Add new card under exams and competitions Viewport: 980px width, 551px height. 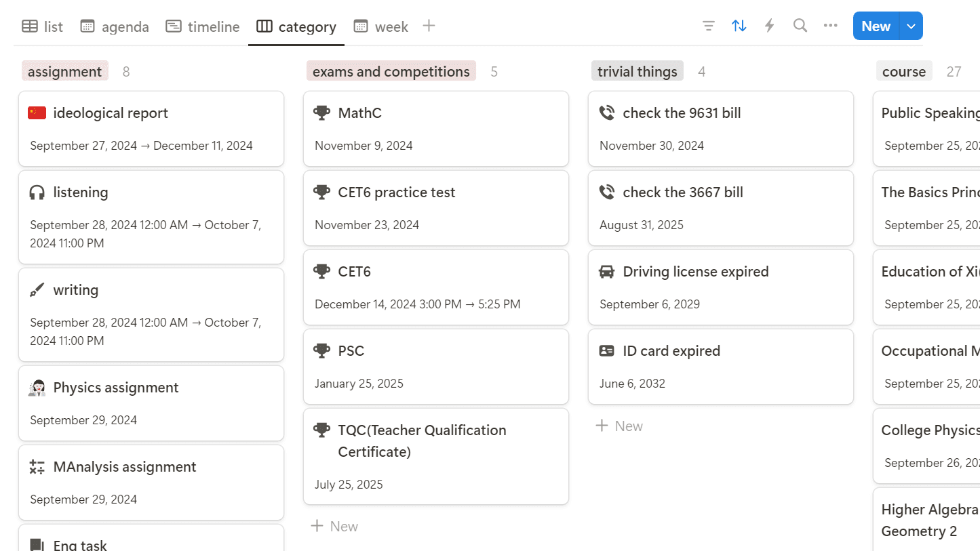pos(334,527)
